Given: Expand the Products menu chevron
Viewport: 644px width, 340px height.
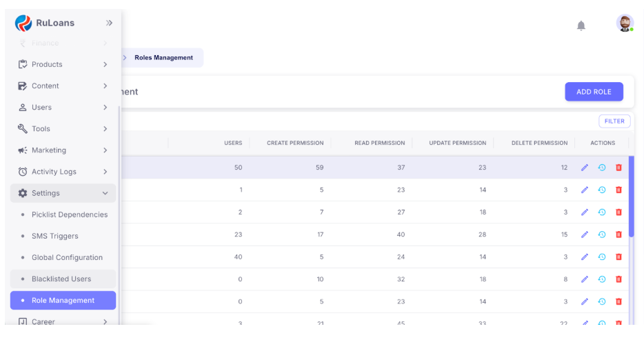Looking at the screenshot, I should [x=105, y=65].
